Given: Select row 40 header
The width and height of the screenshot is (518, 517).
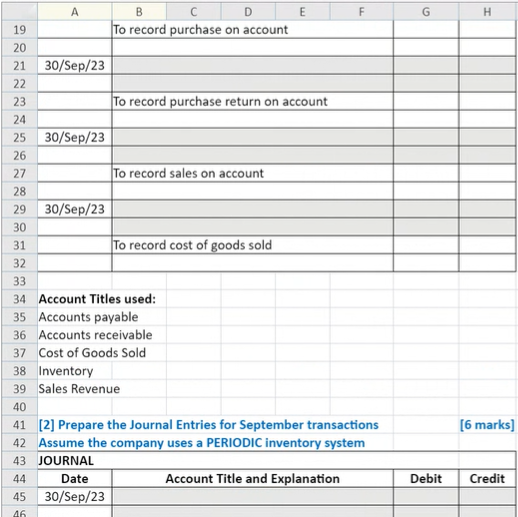Looking at the screenshot, I should pyautogui.click(x=19, y=407).
